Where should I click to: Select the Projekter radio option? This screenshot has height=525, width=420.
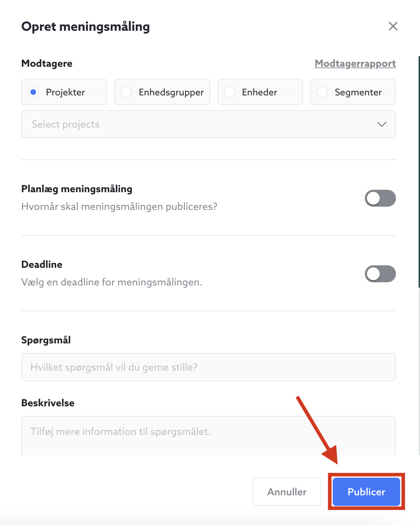coord(34,92)
